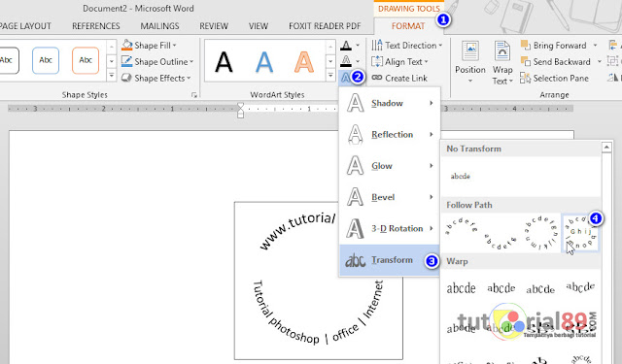
Task: Select the third warp abcde effect
Action: click(540, 289)
